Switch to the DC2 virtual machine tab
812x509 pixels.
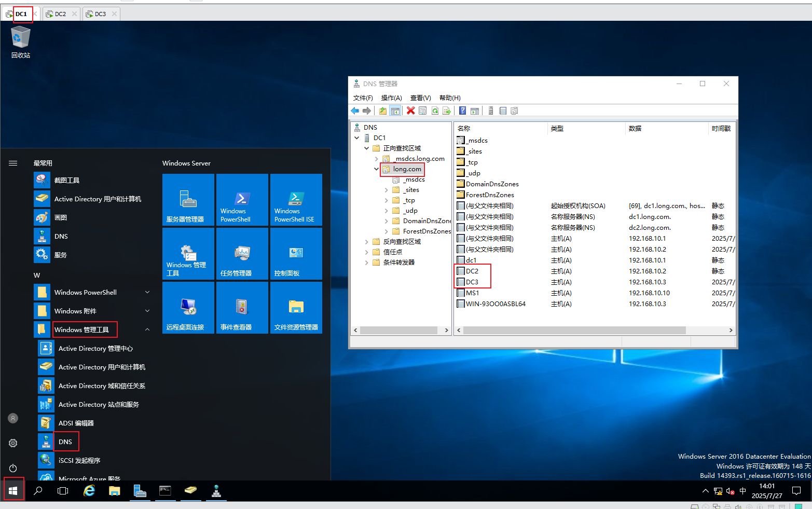(60, 14)
